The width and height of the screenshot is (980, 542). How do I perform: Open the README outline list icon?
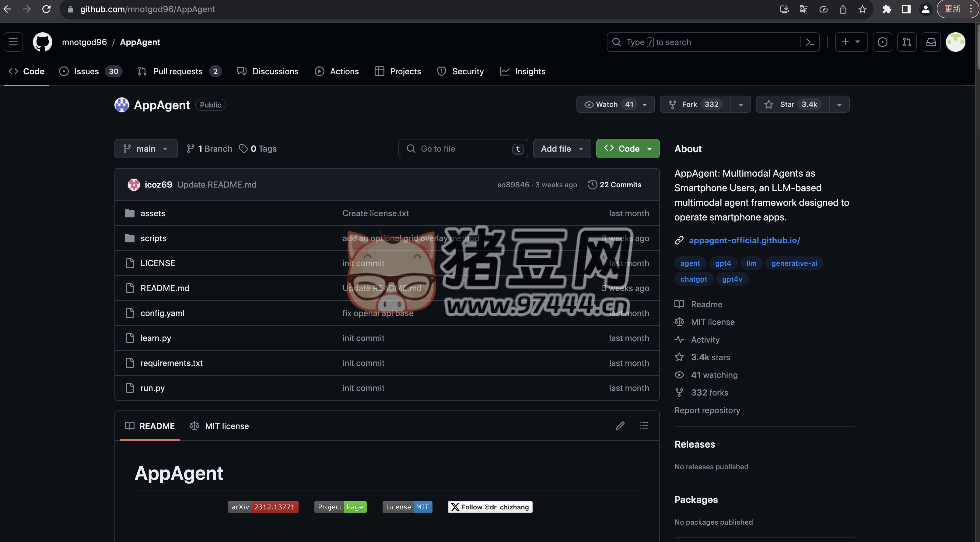pyautogui.click(x=644, y=426)
